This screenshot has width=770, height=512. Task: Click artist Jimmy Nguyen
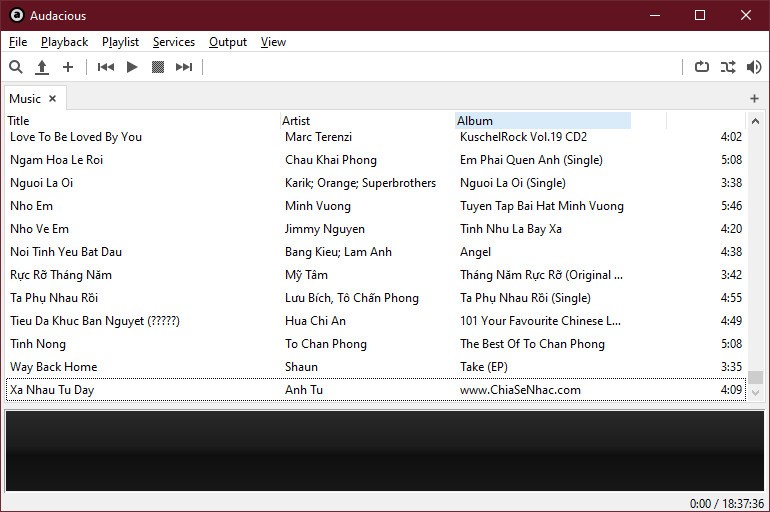[x=325, y=229]
